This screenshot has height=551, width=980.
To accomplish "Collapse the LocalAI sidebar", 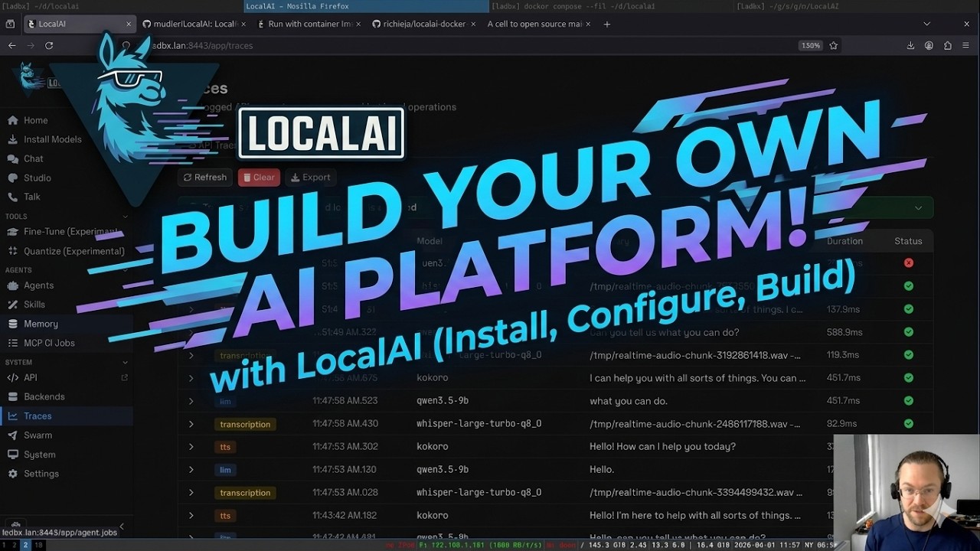I will (x=122, y=527).
